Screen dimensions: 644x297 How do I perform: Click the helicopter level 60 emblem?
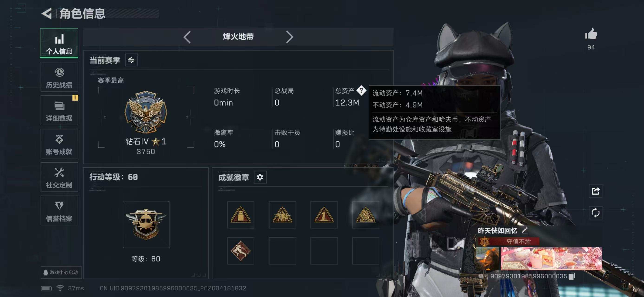click(146, 225)
